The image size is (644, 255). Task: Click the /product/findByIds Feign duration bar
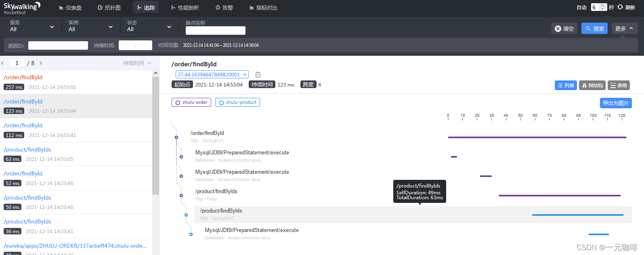tap(560, 196)
